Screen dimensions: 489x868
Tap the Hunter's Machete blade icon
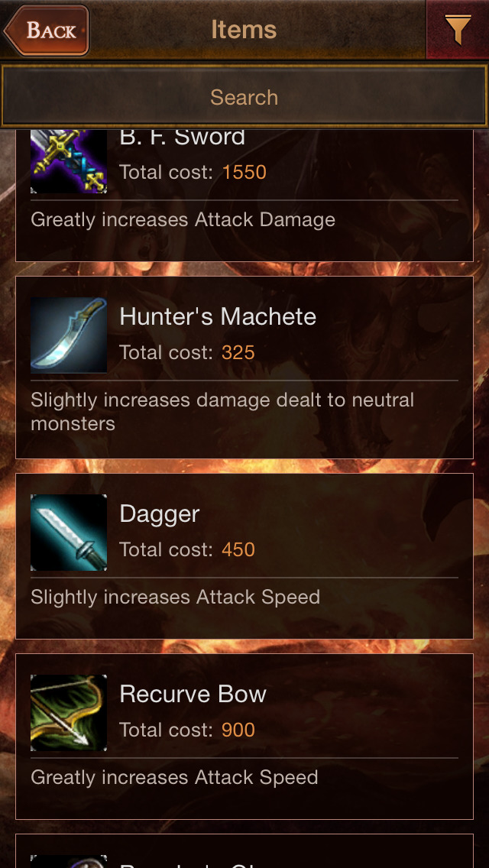[69, 335]
